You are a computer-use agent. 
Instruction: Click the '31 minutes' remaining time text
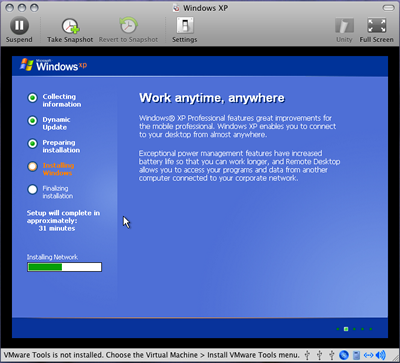click(57, 228)
